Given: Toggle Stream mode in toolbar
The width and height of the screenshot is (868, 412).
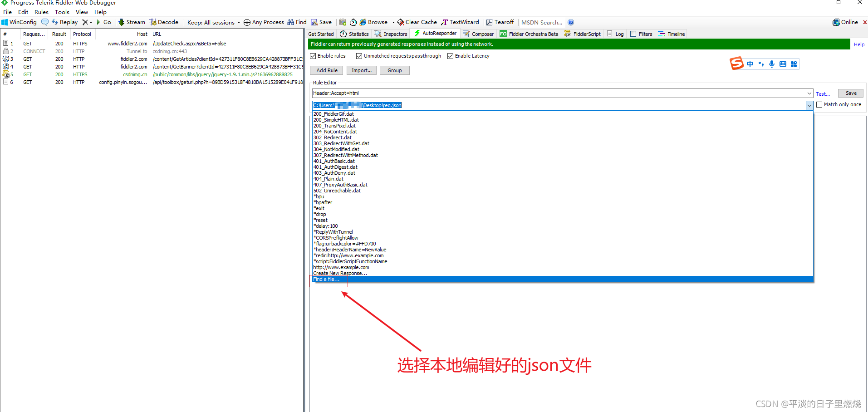Looking at the screenshot, I should 132,22.
